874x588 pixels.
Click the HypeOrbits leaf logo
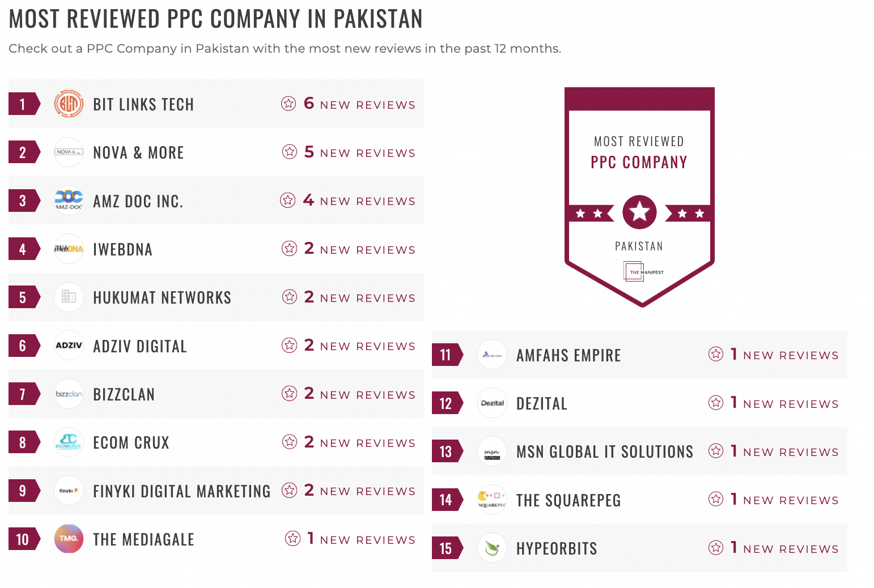pyautogui.click(x=492, y=548)
